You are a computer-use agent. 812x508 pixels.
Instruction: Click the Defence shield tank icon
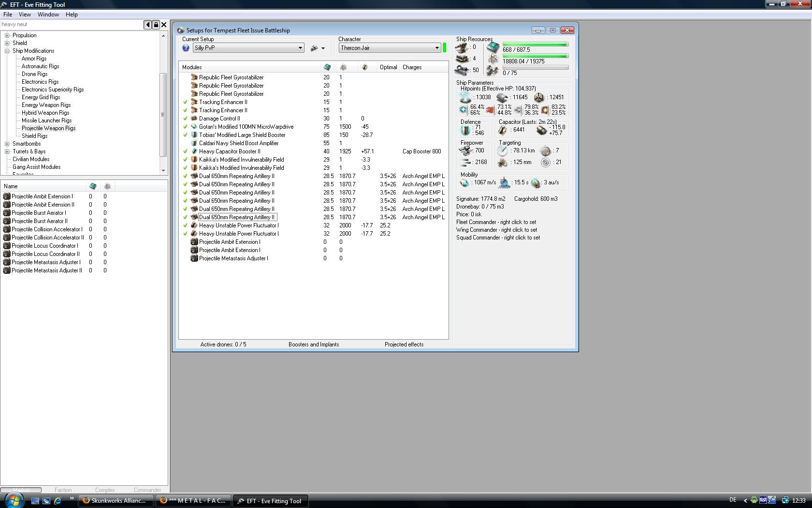pos(465,130)
